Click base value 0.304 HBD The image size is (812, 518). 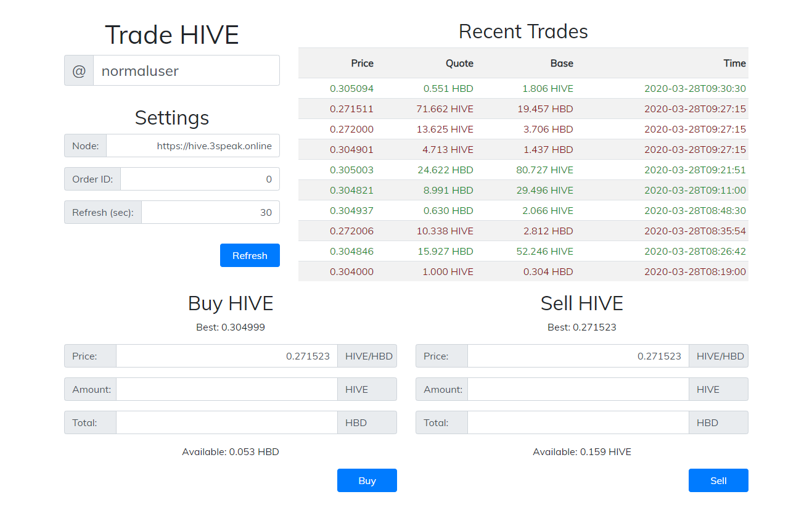(548, 271)
